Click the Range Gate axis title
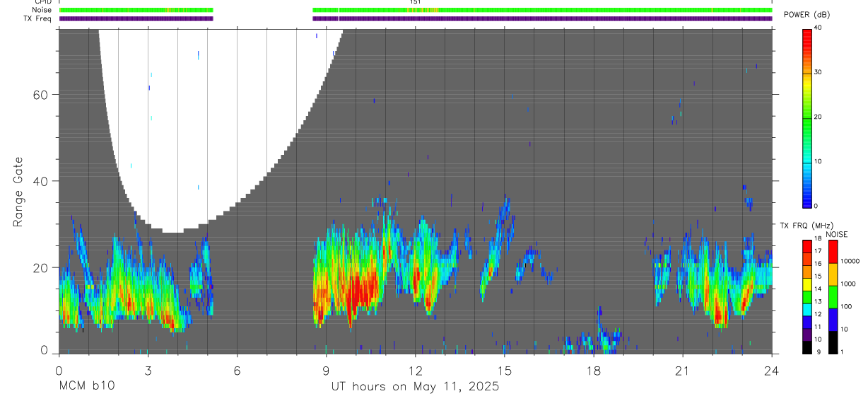 [20, 192]
